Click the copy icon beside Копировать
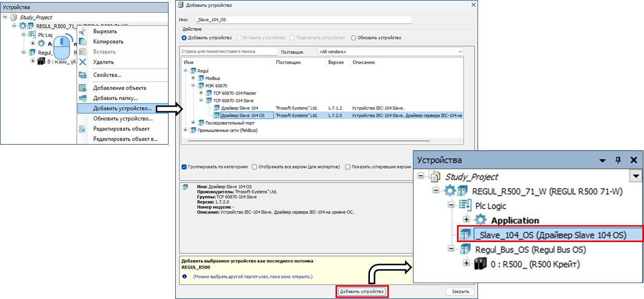644x299 pixels. 82,42
